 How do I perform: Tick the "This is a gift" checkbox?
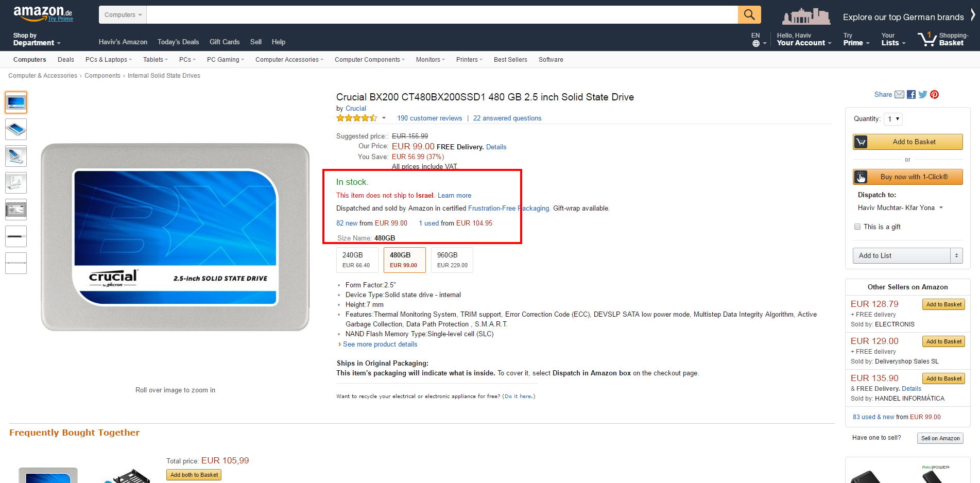point(857,227)
